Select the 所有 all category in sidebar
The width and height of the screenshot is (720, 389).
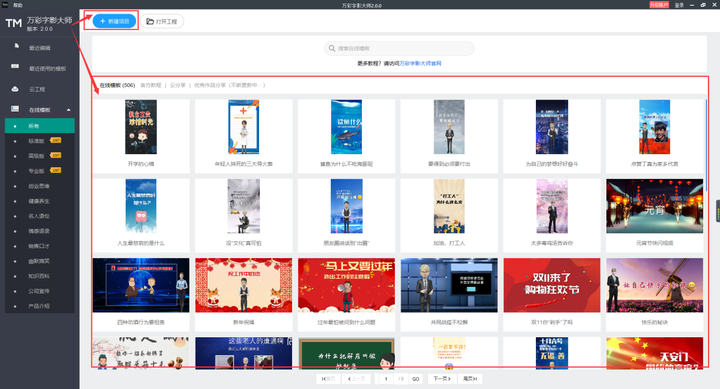pyautogui.click(x=39, y=126)
